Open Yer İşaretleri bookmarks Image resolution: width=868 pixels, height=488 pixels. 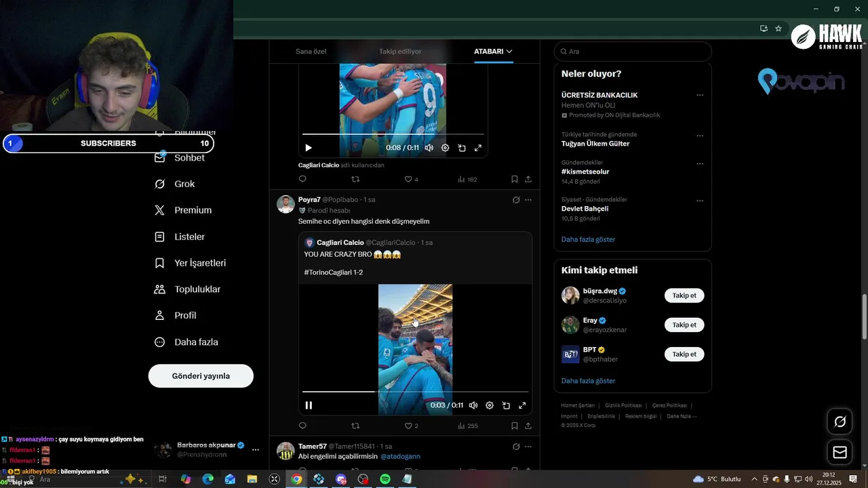pyautogui.click(x=191, y=263)
